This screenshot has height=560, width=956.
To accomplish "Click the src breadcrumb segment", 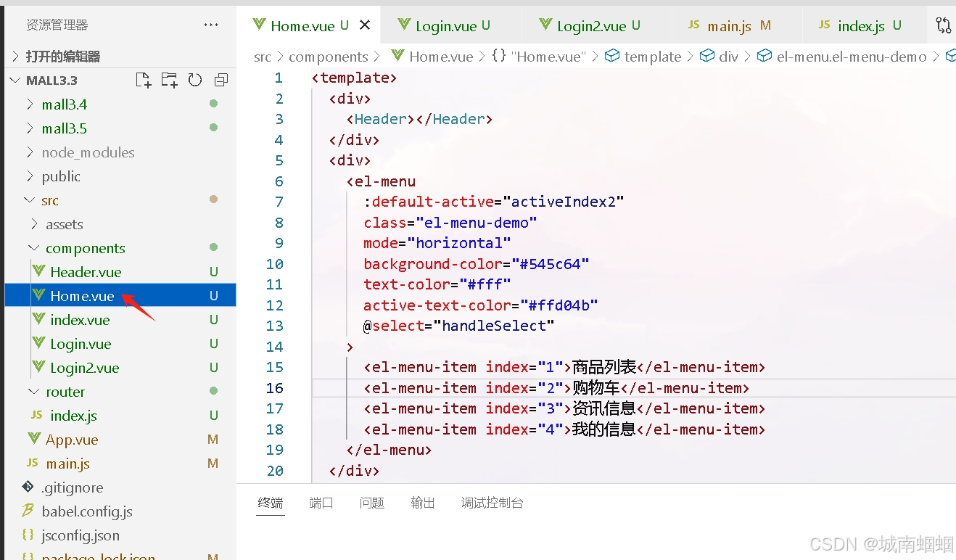I will tap(263, 56).
